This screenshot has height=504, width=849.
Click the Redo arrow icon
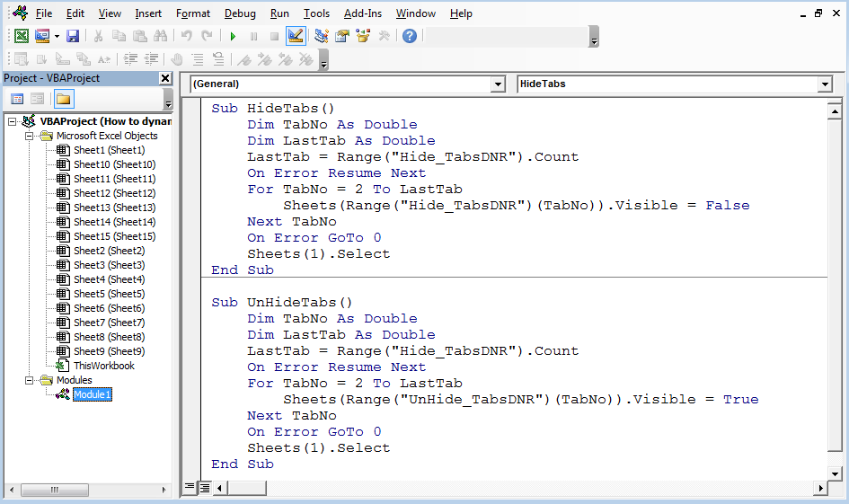(x=207, y=36)
